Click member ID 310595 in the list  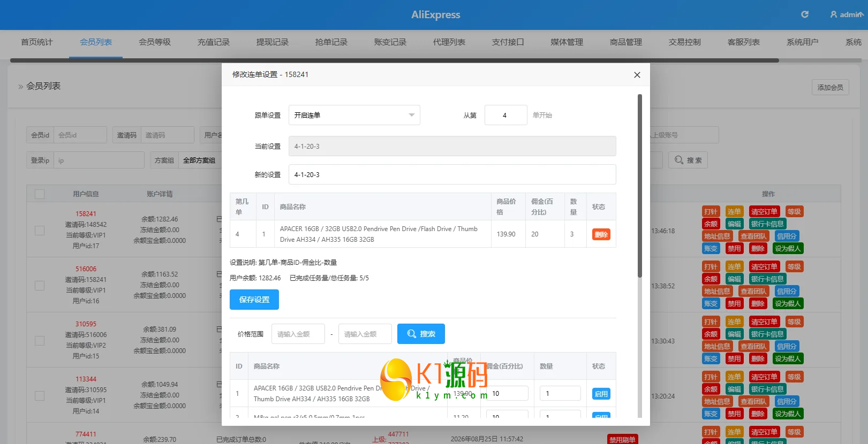86,324
